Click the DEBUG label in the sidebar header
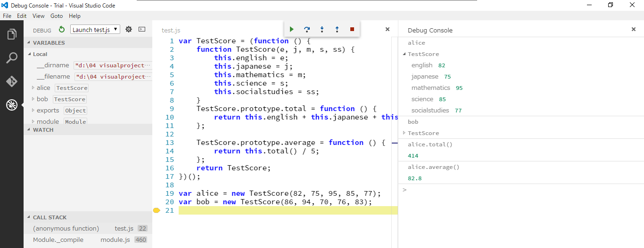This screenshot has width=644, height=248. 42,30
